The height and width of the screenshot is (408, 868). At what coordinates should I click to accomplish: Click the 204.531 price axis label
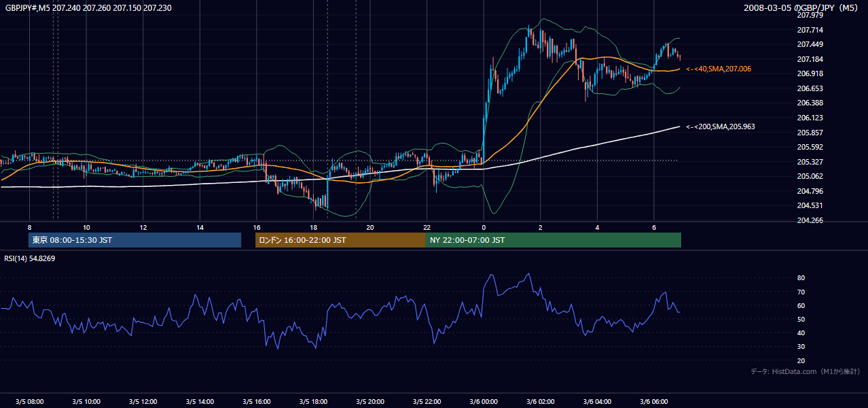click(x=810, y=205)
